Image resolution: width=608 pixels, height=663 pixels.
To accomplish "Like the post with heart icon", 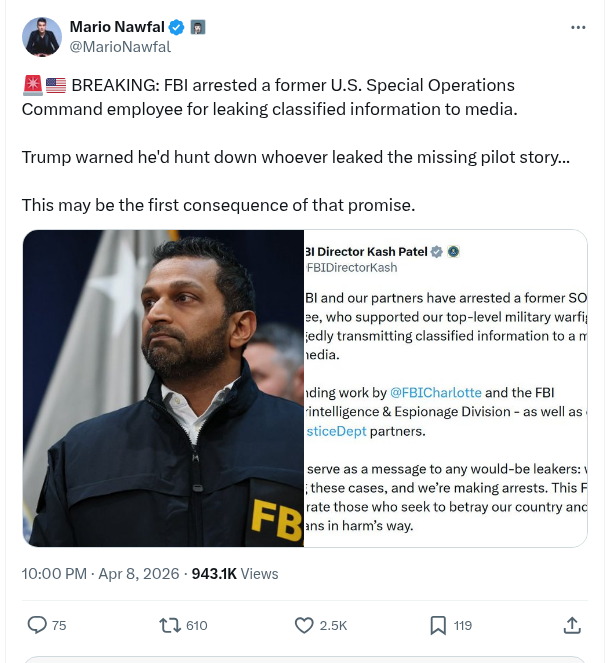I will 304,625.
